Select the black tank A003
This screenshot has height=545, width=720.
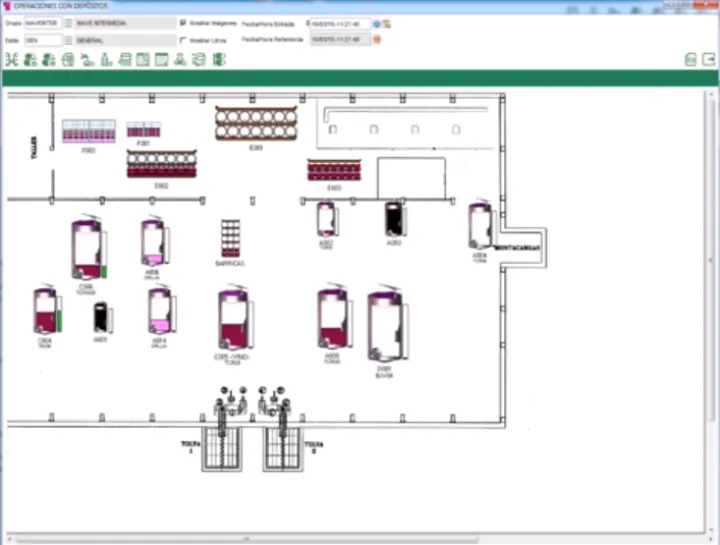tap(394, 219)
